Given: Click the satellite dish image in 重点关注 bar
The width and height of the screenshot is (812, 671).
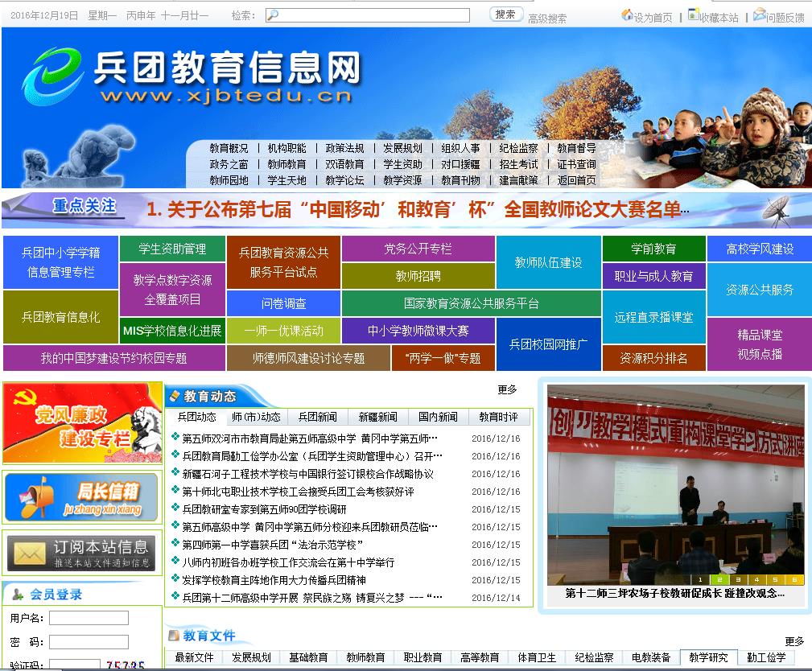Looking at the screenshot, I should pos(777,212).
